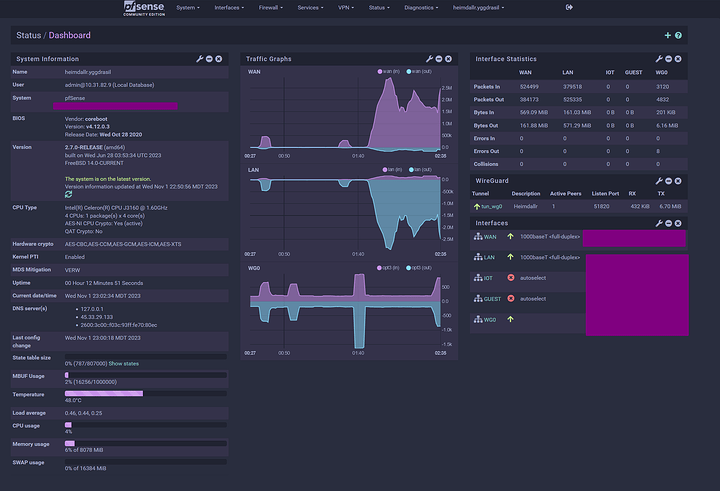Collapse the Traffic Graphs widget
Viewport: 720px width, 491px height.
(439, 59)
